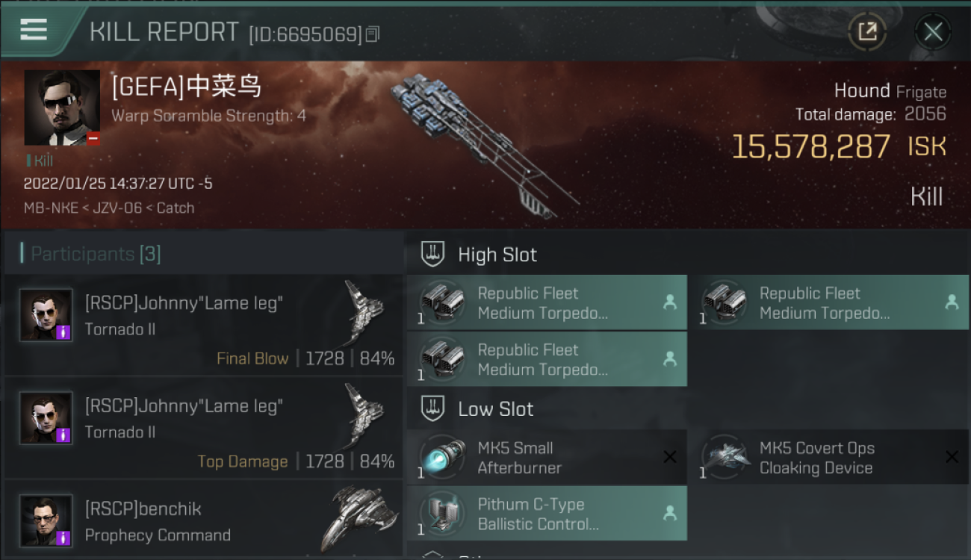Close the kill report window
971x560 pixels.
[933, 32]
